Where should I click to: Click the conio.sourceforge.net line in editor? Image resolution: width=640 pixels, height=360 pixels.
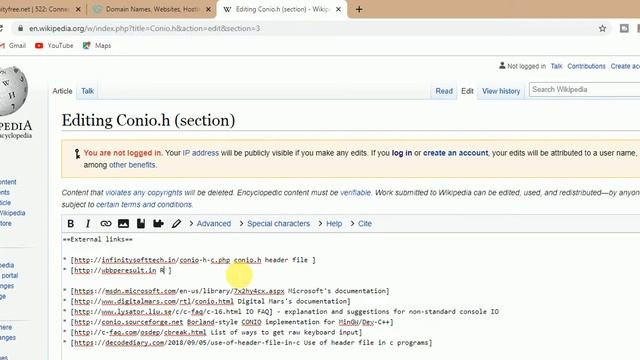(x=228, y=322)
